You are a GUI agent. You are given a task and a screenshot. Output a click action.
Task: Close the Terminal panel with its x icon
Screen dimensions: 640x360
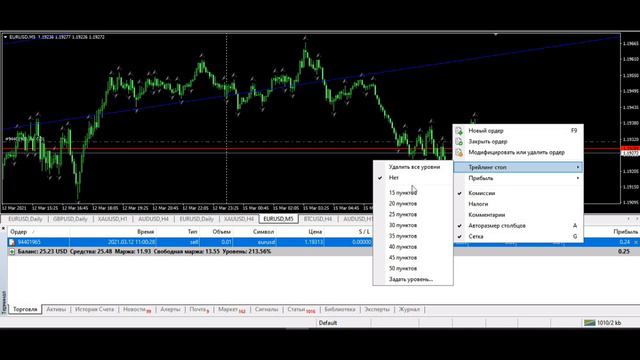pyautogui.click(x=3, y=229)
